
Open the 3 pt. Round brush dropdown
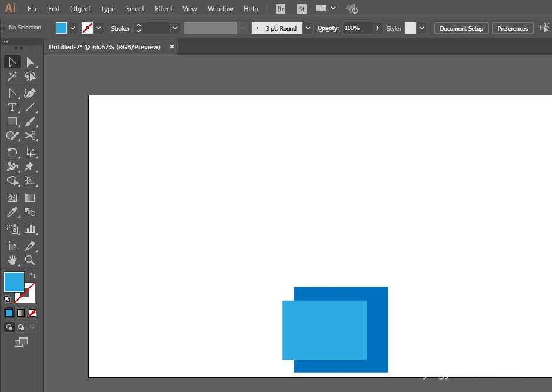(x=308, y=28)
